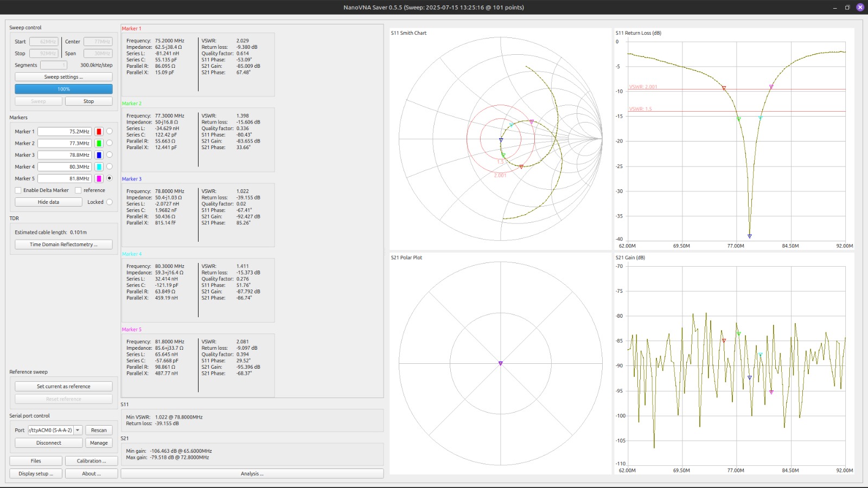Click the S11 Smith Chart title
868x488 pixels.
coord(409,33)
